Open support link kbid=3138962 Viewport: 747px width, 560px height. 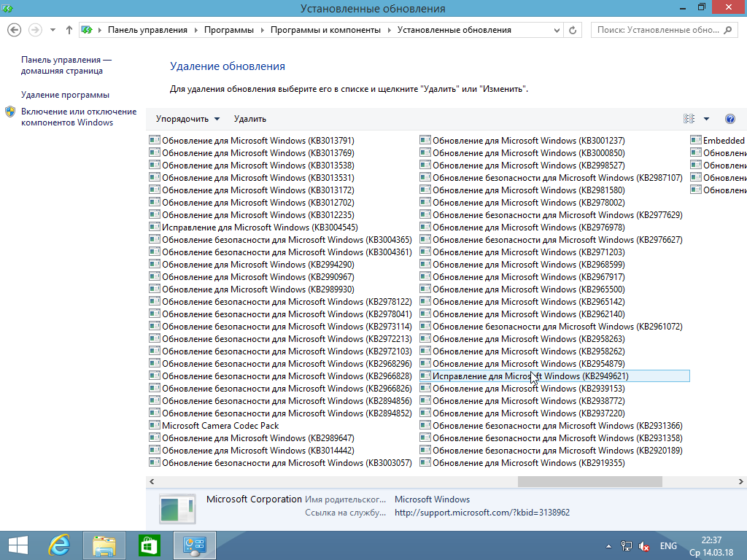(x=481, y=513)
